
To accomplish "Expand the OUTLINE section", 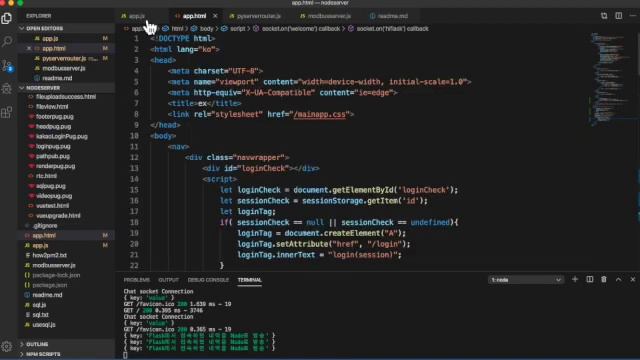I will click(66, 344).
